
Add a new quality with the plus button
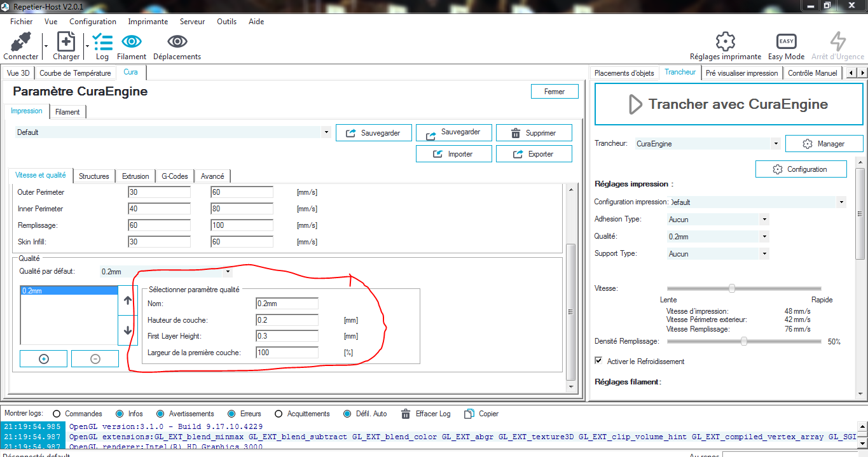pos(44,359)
